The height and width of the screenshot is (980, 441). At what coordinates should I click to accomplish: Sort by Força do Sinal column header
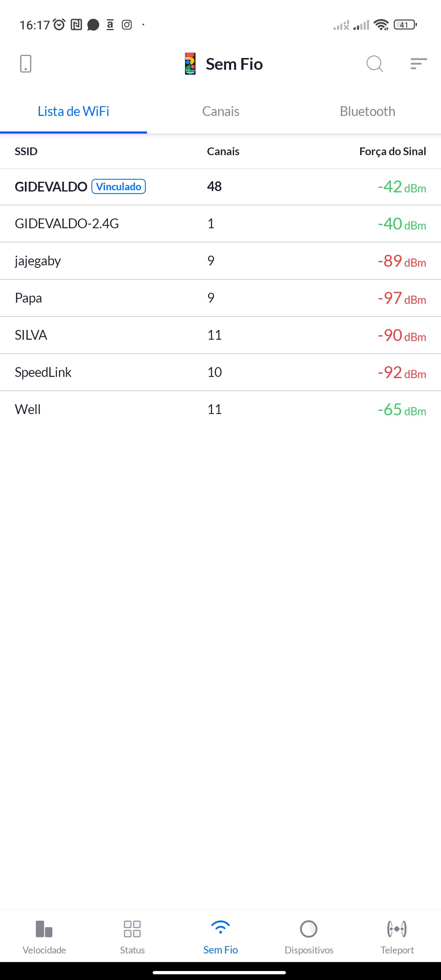click(x=392, y=151)
